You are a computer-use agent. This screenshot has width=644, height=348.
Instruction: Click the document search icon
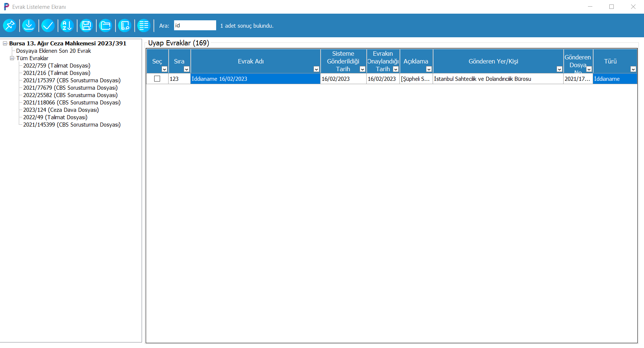(125, 25)
